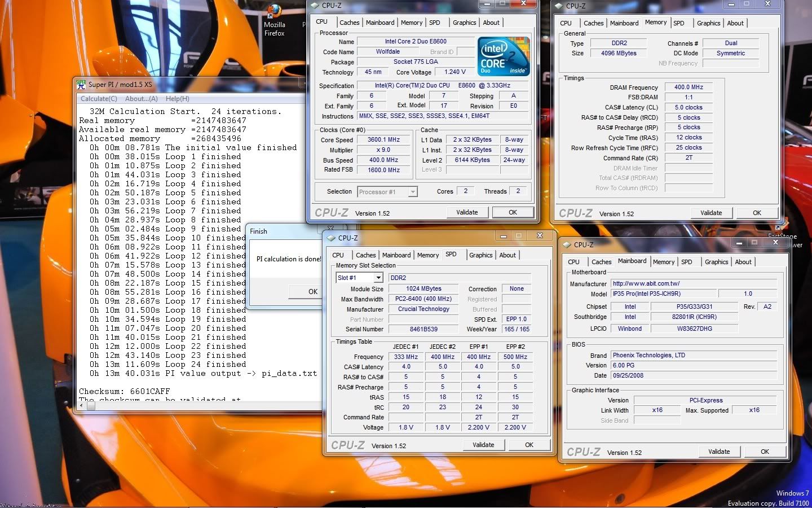812x508 pixels.
Task: Expand the Slot #1 memory slot dropdown
Action: pyautogui.click(x=378, y=278)
